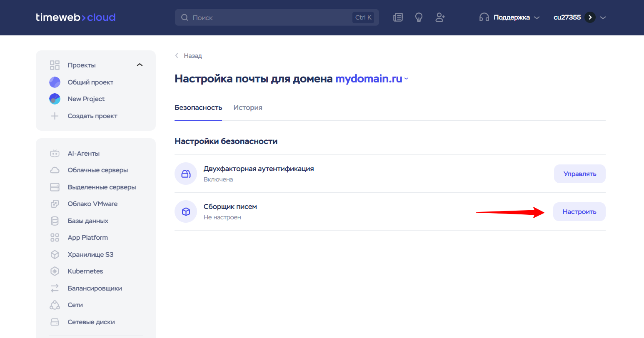Collapse the Проекты section chevron
The width and height of the screenshot is (644, 338).
(140, 65)
